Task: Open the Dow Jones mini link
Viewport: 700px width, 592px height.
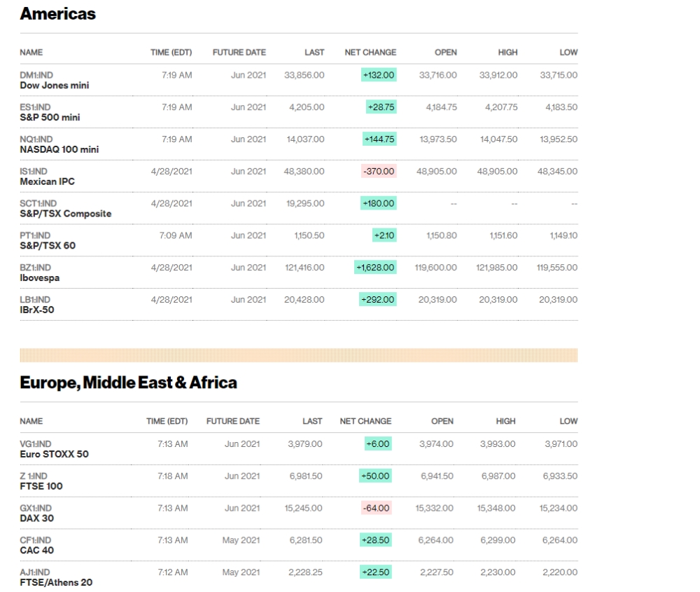Action: (x=54, y=85)
